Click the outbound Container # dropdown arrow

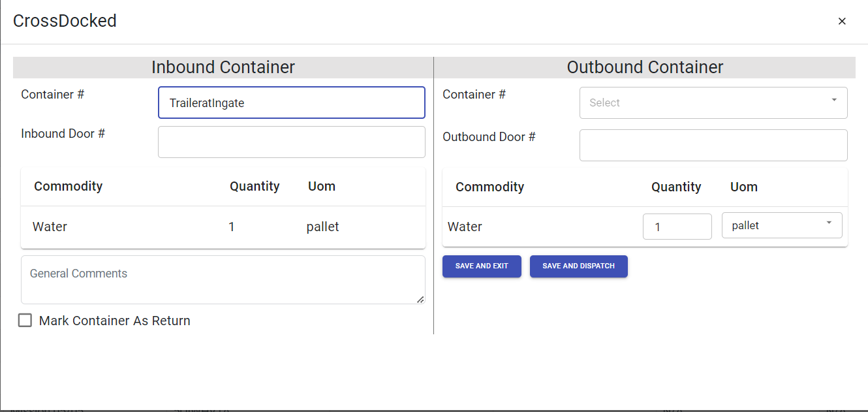pyautogui.click(x=833, y=100)
